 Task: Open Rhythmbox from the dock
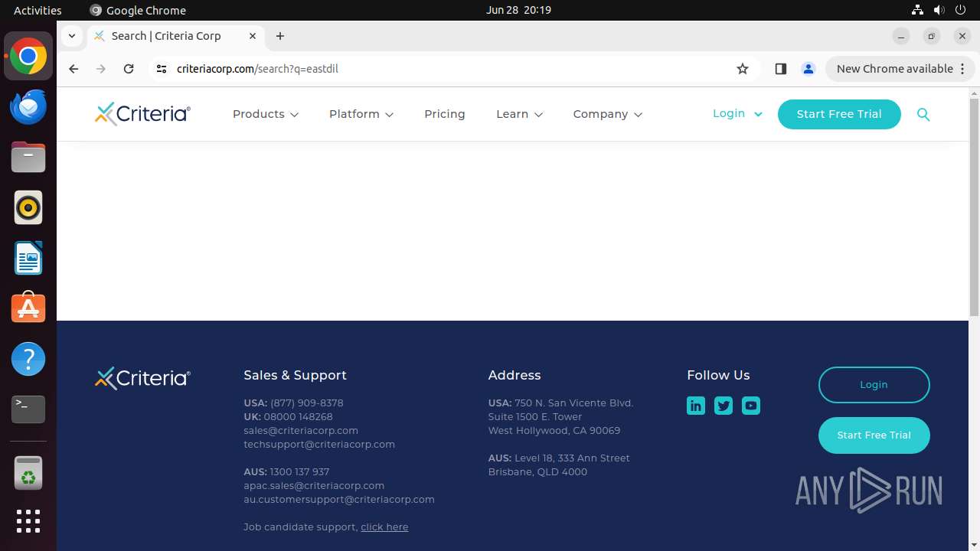click(28, 207)
